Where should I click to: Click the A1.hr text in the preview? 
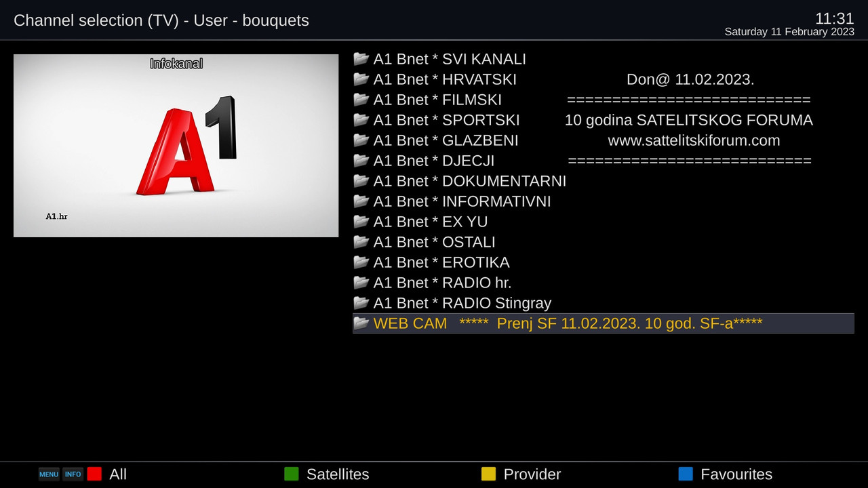click(56, 216)
